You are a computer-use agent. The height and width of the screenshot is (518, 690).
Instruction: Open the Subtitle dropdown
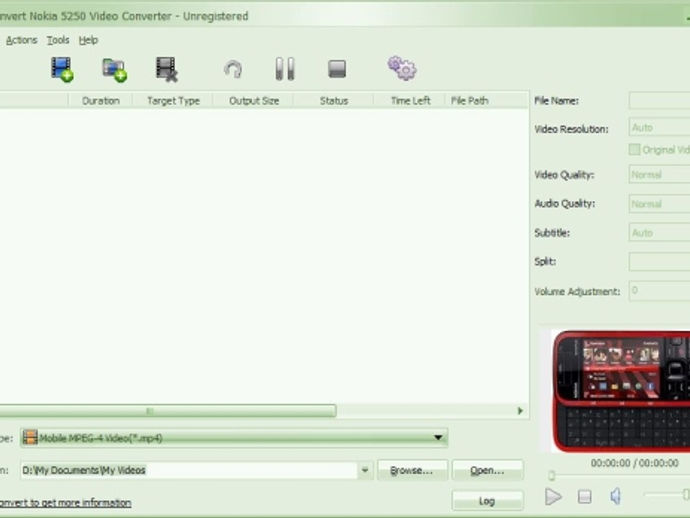pyautogui.click(x=660, y=233)
